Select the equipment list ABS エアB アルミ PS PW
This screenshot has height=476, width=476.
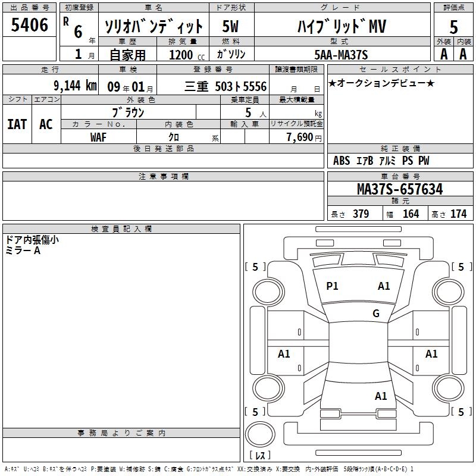click(381, 161)
